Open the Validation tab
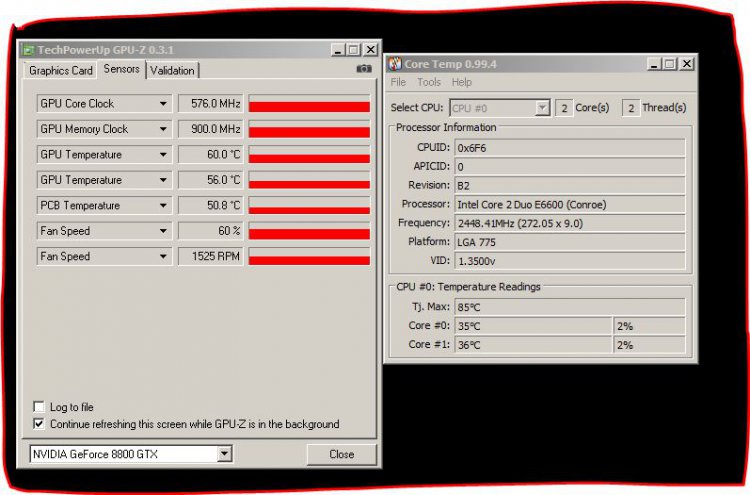Screen dimensions: 750x495 click(x=172, y=70)
